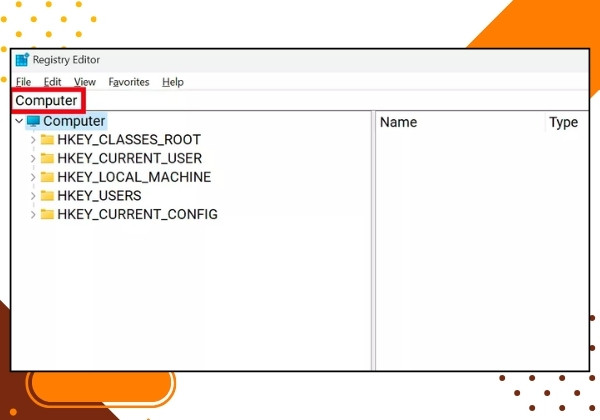Click the Computer address bar field
This screenshot has width=600, height=420.
(x=300, y=101)
